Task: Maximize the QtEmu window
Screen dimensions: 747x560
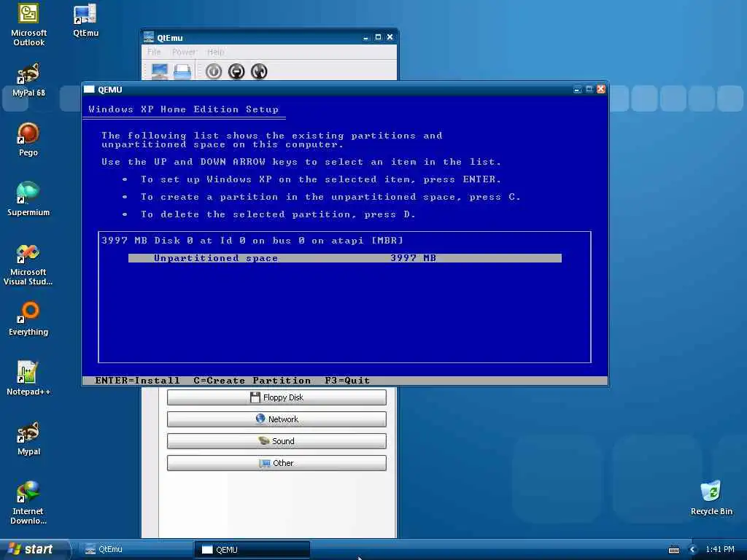Action: point(378,37)
